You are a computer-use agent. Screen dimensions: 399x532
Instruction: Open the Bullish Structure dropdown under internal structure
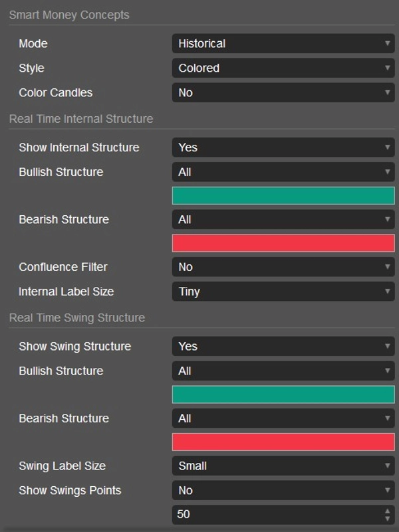pyautogui.click(x=283, y=171)
